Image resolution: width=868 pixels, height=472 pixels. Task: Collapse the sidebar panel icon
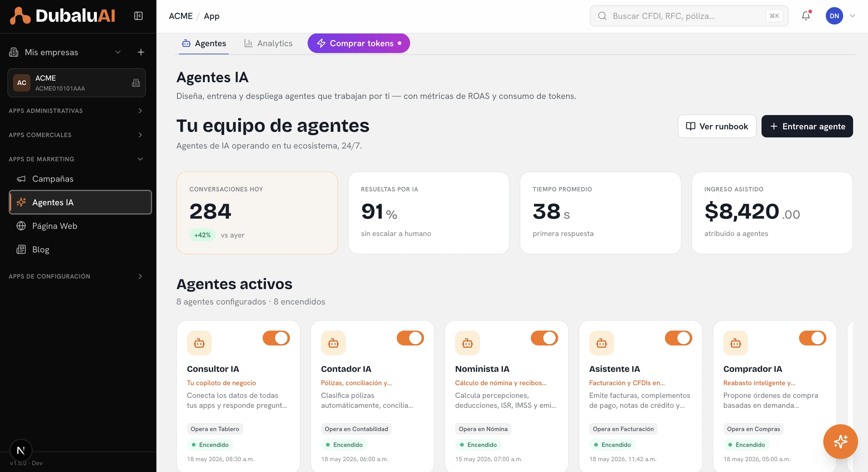click(138, 16)
